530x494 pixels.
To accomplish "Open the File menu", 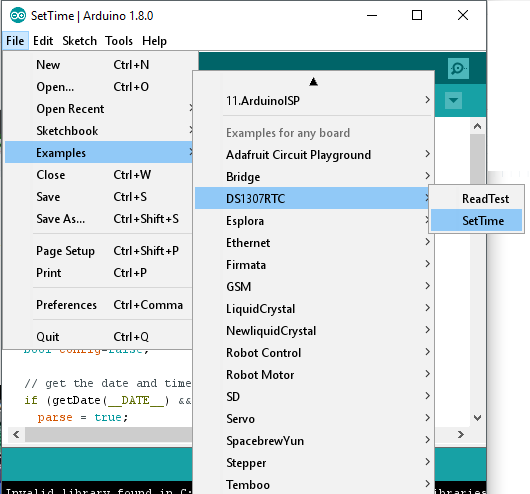I will tap(15, 41).
